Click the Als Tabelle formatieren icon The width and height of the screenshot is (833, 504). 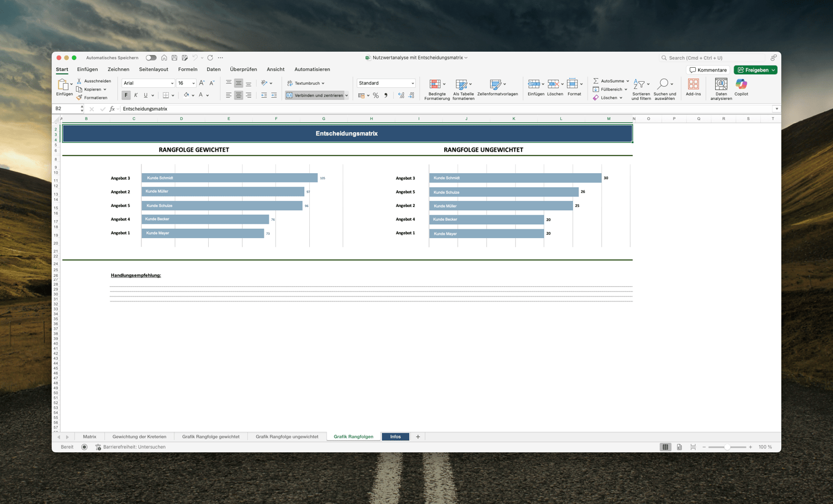(463, 89)
